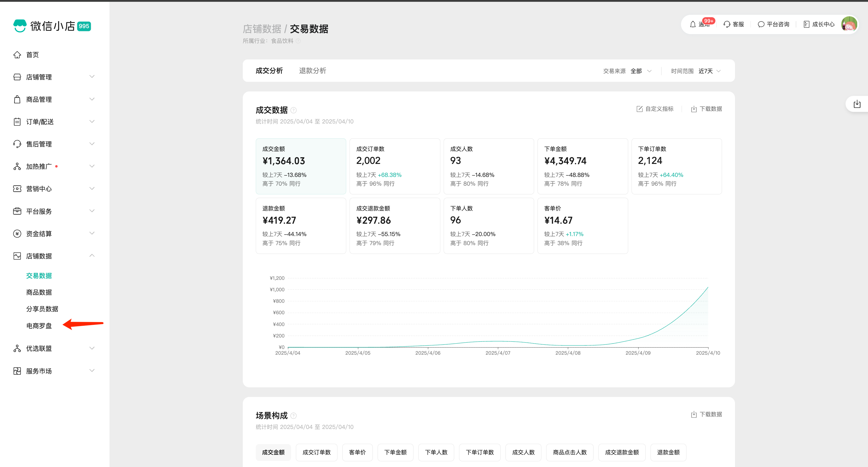Click 下载数据 in 成交数据 card

tap(706, 109)
